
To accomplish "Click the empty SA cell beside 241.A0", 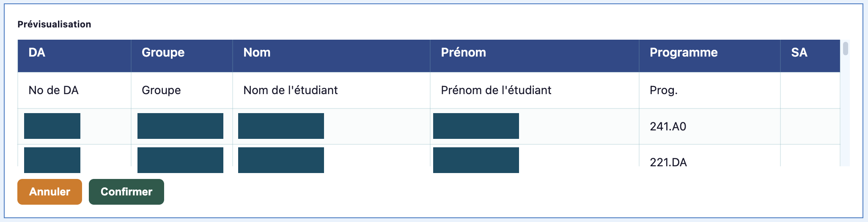I will pos(810,127).
